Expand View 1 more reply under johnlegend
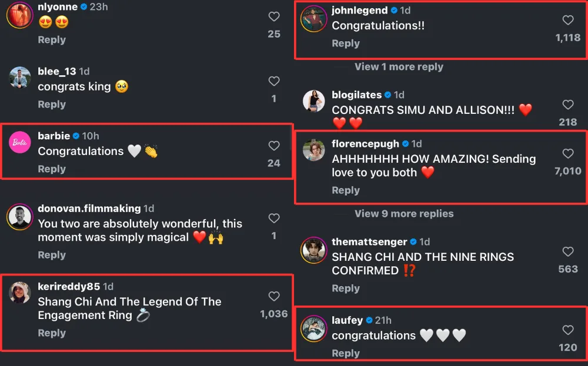 coord(399,67)
